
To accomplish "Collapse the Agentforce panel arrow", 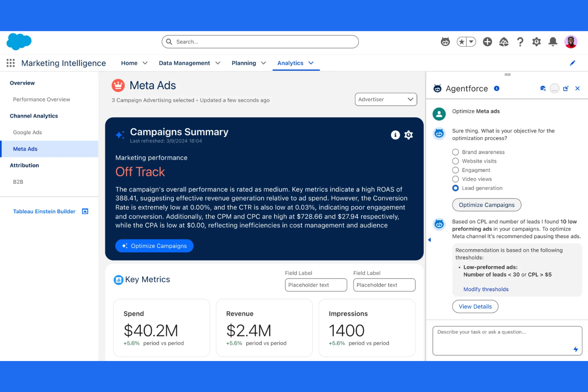I will (429, 240).
